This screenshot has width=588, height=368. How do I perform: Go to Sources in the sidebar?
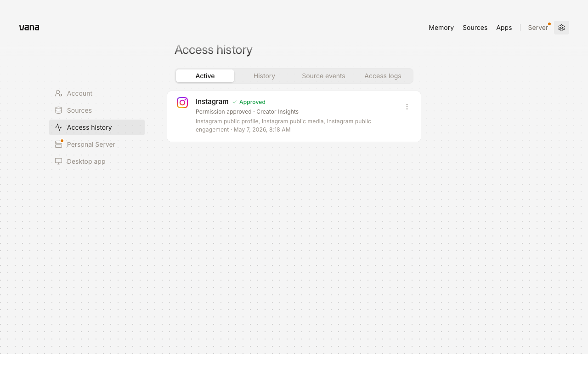(x=97, y=110)
